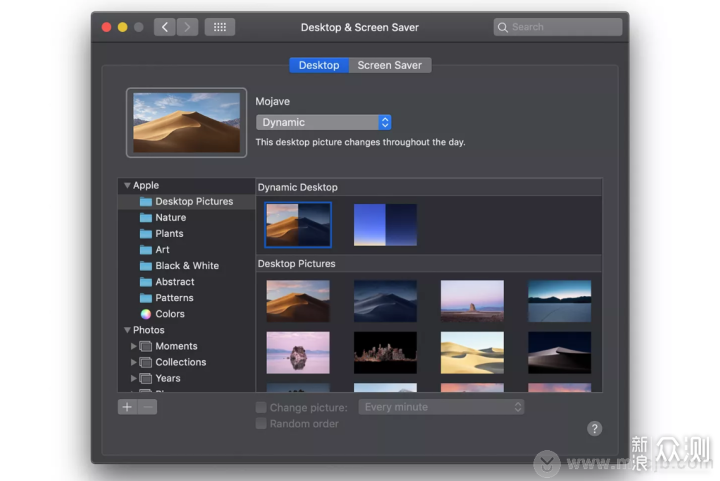Open the help question mark button
Viewport: 720px width, 481px height.
coord(594,429)
